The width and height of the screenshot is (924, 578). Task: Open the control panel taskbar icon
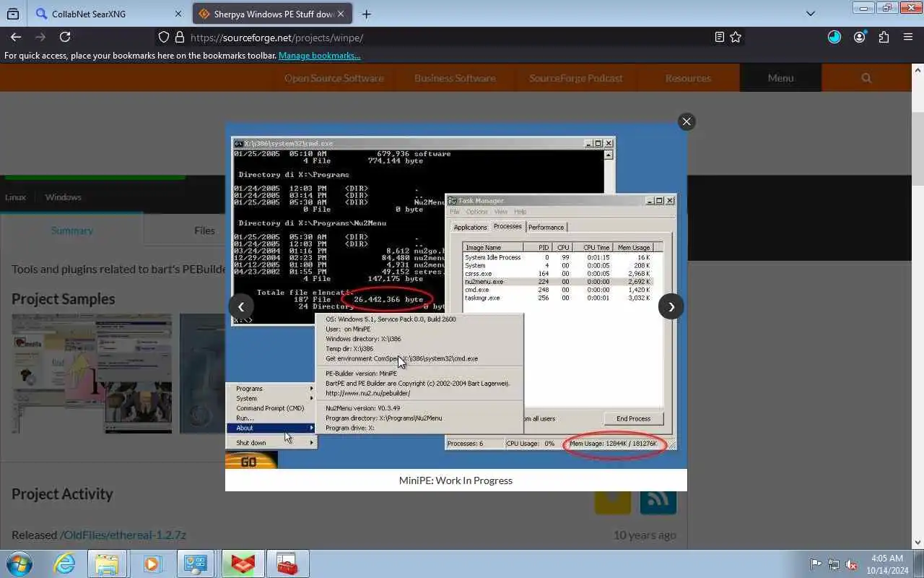(x=196, y=564)
